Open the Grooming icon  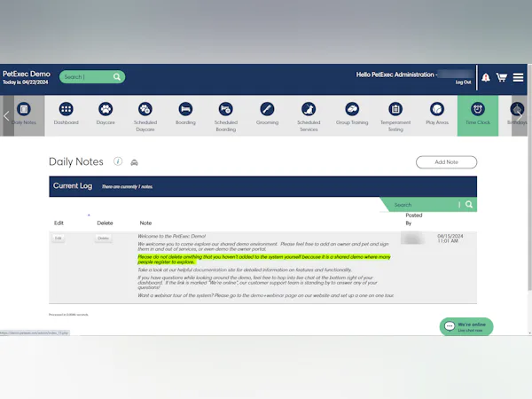click(268, 109)
